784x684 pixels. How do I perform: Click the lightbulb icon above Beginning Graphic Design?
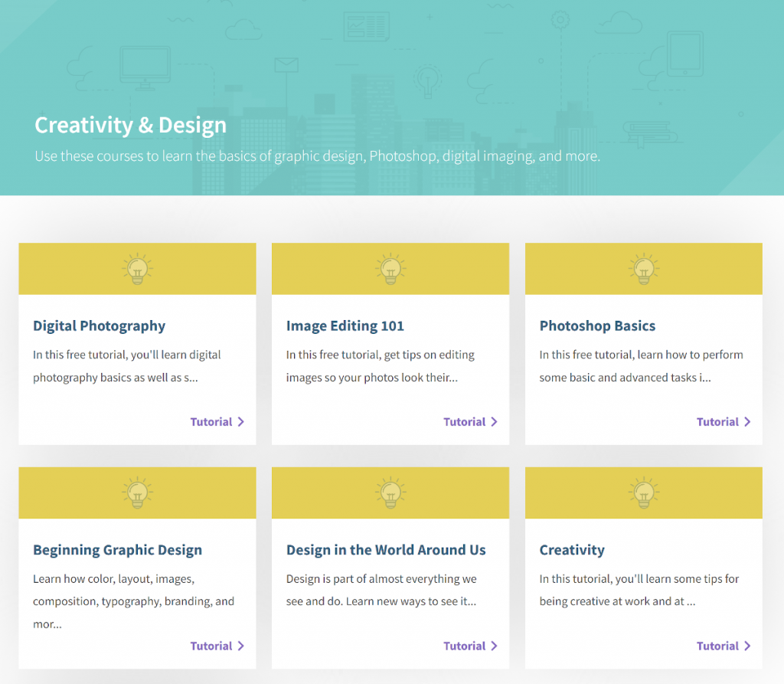tap(137, 493)
